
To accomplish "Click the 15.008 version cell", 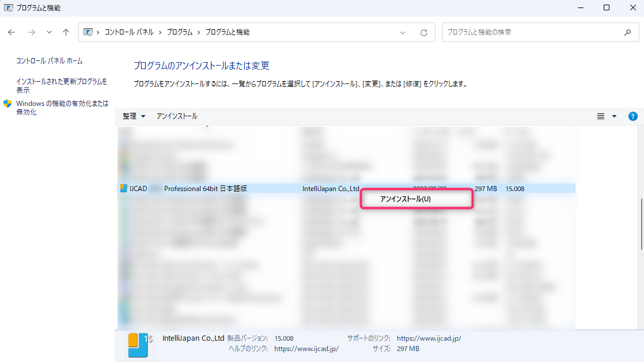I will [x=514, y=188].
